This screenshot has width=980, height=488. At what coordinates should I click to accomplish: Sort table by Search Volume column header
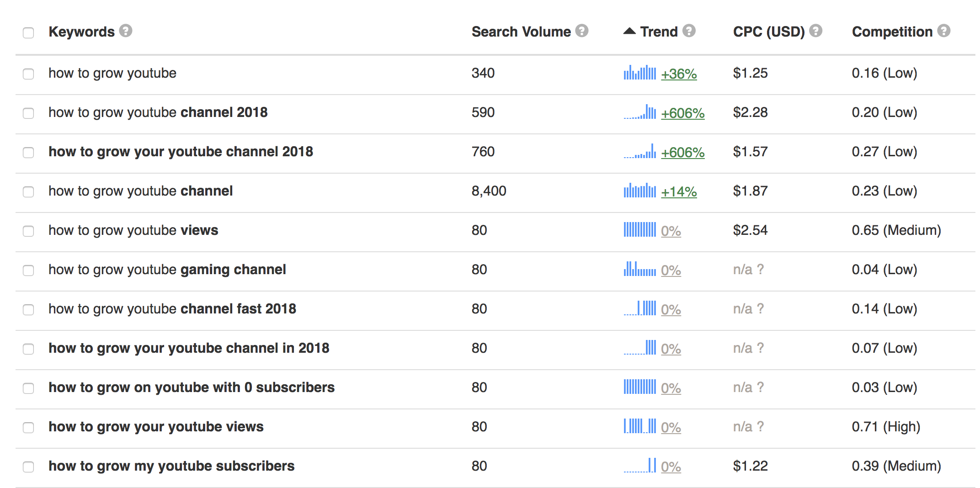coord(521,32)
